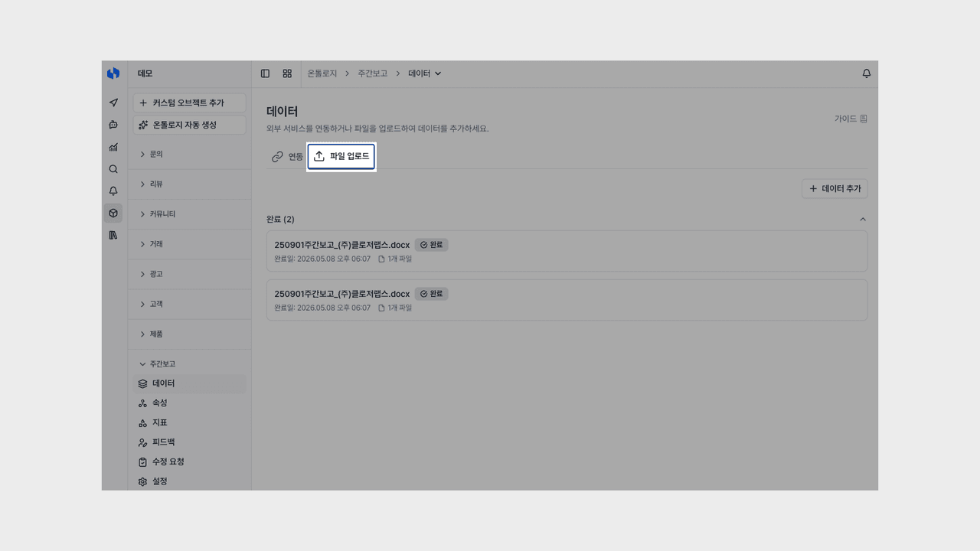Select 지표 item under 주간보고
The image size is (980, 551).
pos(189,423)
